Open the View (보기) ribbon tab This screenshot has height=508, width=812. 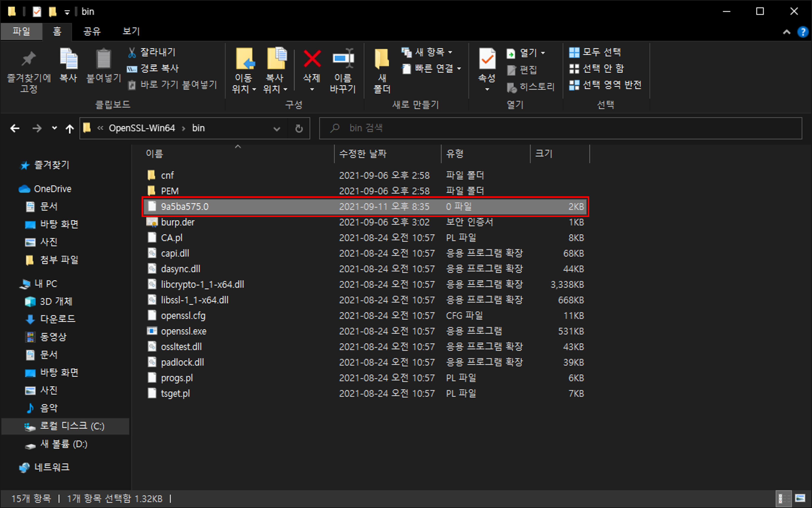point(131,31)
